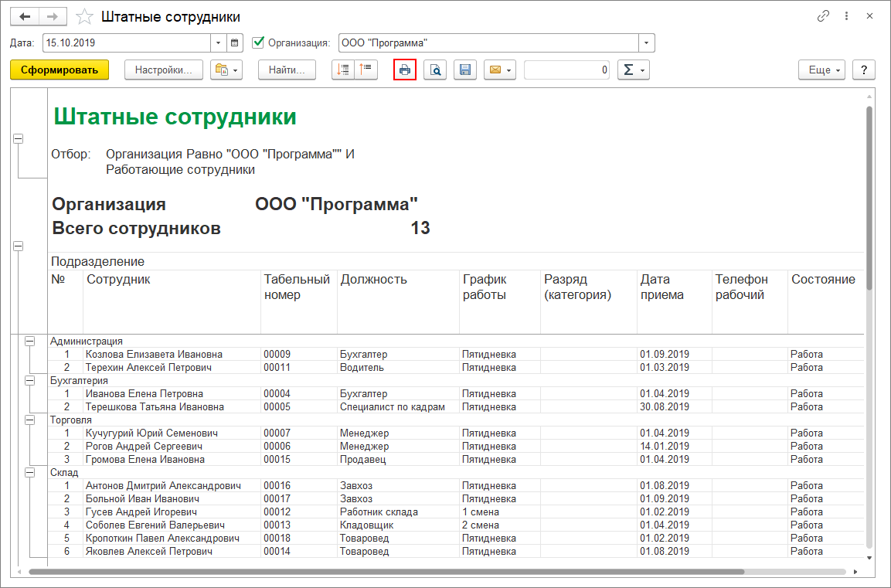Select cell Кропоткин Павел Александрович

[x=172, y=538]
